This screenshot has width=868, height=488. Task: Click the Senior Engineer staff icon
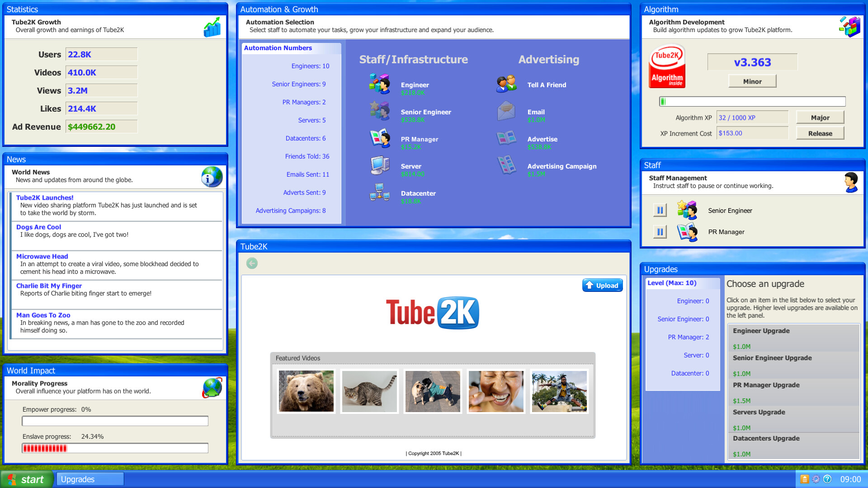click(380, 111)
